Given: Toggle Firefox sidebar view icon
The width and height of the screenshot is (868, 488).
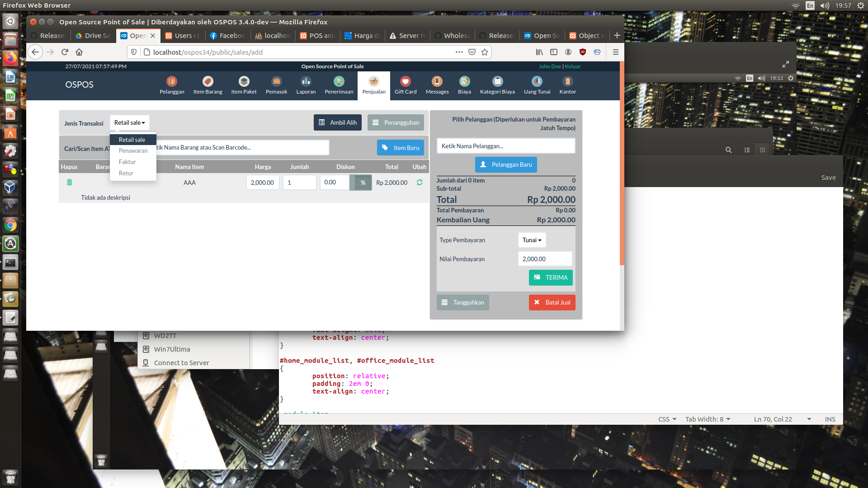Looking at the screenshot, I should 554,52.
